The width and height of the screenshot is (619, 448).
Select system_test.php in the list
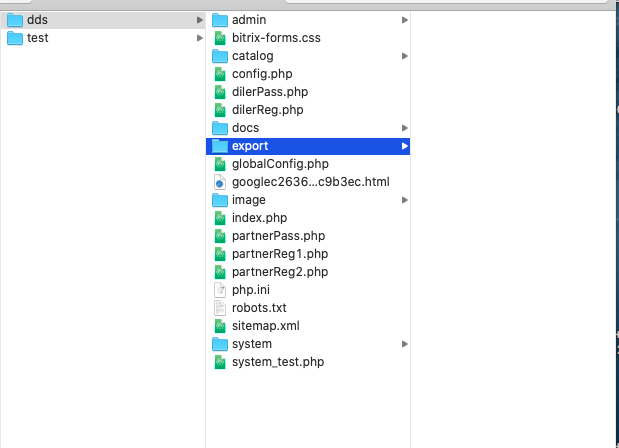pos(277,362)
